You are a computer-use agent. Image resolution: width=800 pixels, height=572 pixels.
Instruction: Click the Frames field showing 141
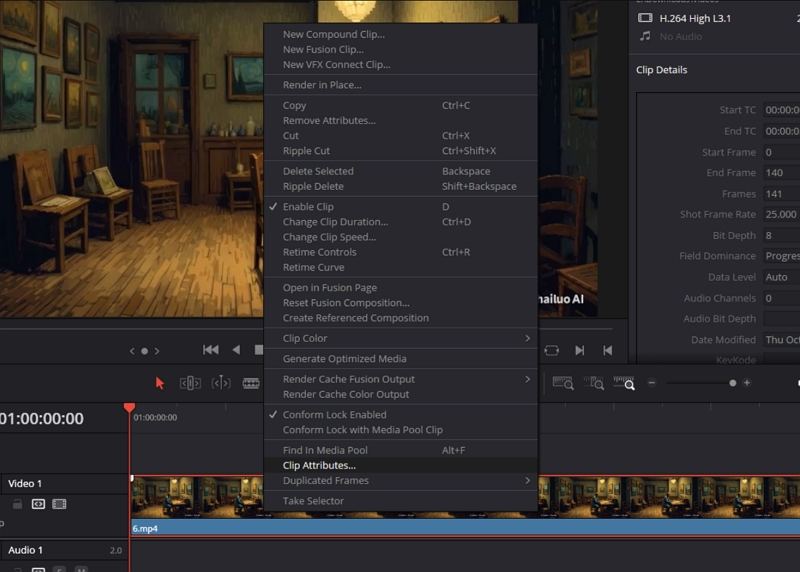point(782,194)
